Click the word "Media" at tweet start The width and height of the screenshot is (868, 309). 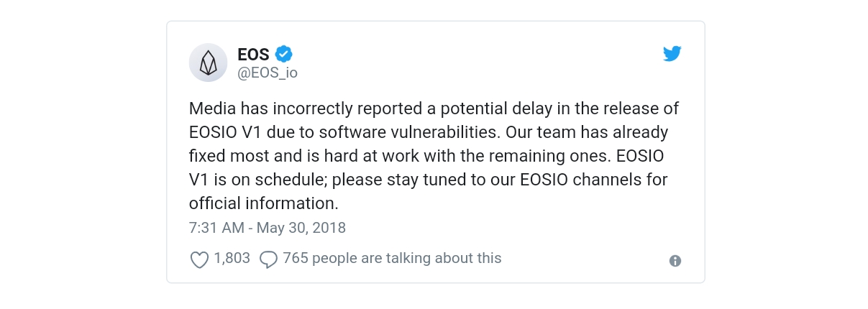tap(212, 109)
